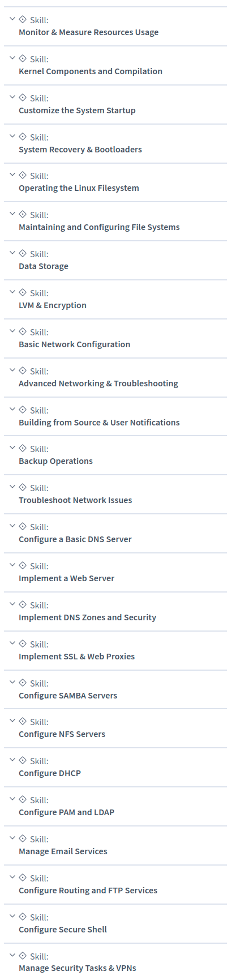Image resolution: width=232 pixels, height=980 pixels.
Task: Expand the Configure DHCP chevron
Action: [12, 760]
